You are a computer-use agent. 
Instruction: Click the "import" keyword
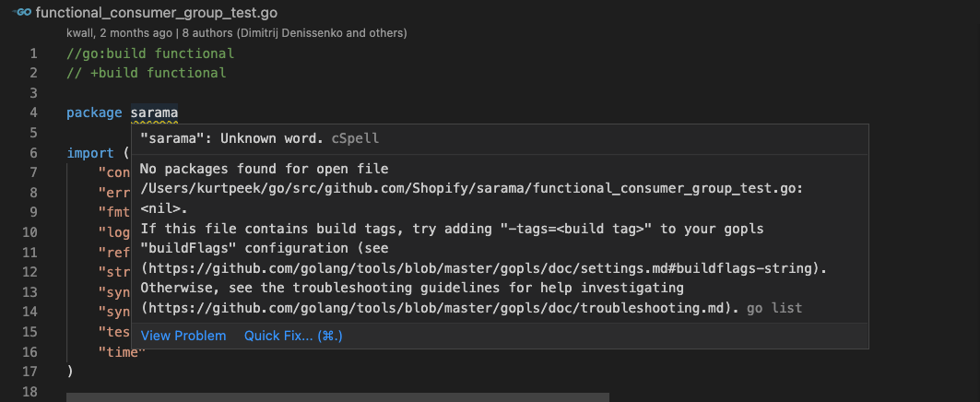point(89,153)
